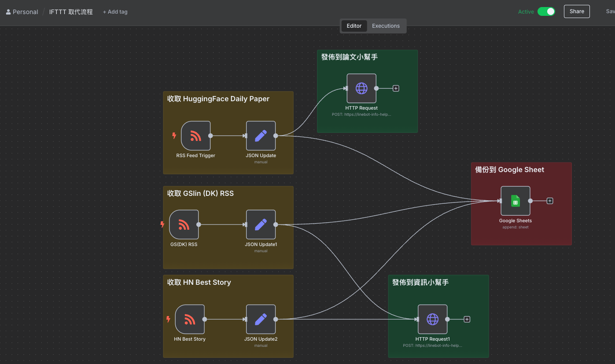
Task: Click the workflow name IFTTT 取代流程
Action: point(71,12)
